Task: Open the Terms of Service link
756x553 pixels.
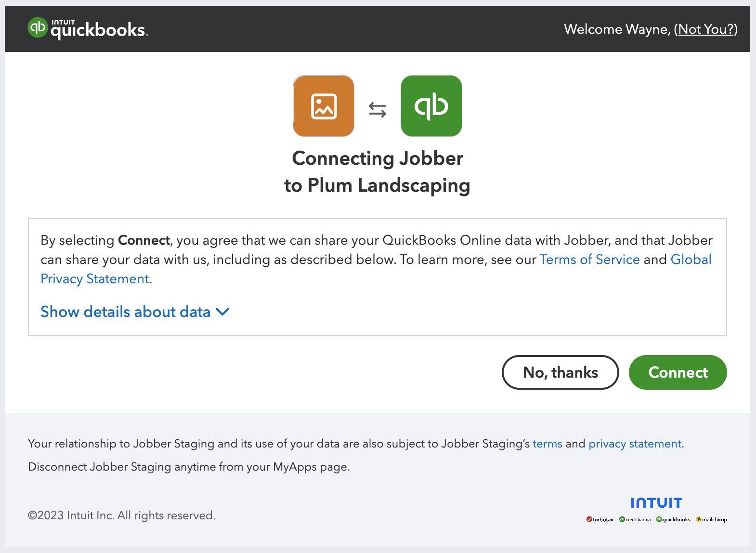Action: 589,260
